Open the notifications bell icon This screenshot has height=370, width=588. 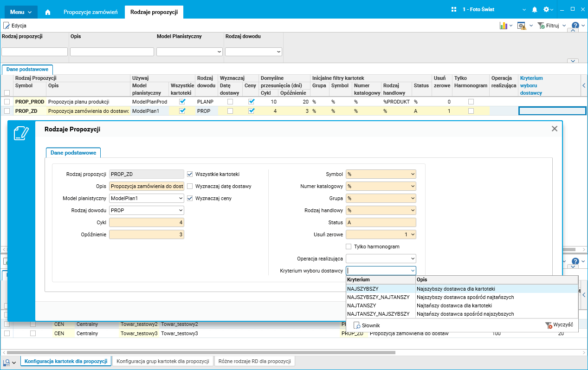(x=534, y=10)
